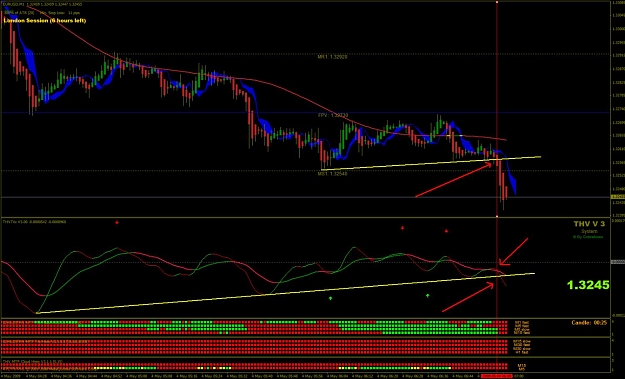This screenshot has width=625, height=379.
Task: Click the large green 1.3245 price readout
Action: (x=588, y=285)
